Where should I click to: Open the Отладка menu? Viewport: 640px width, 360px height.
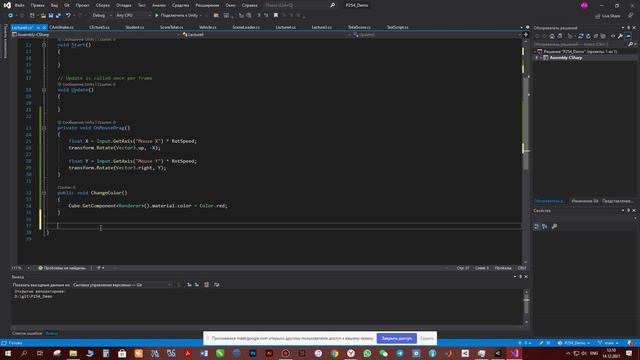click(x=123, y=5)
